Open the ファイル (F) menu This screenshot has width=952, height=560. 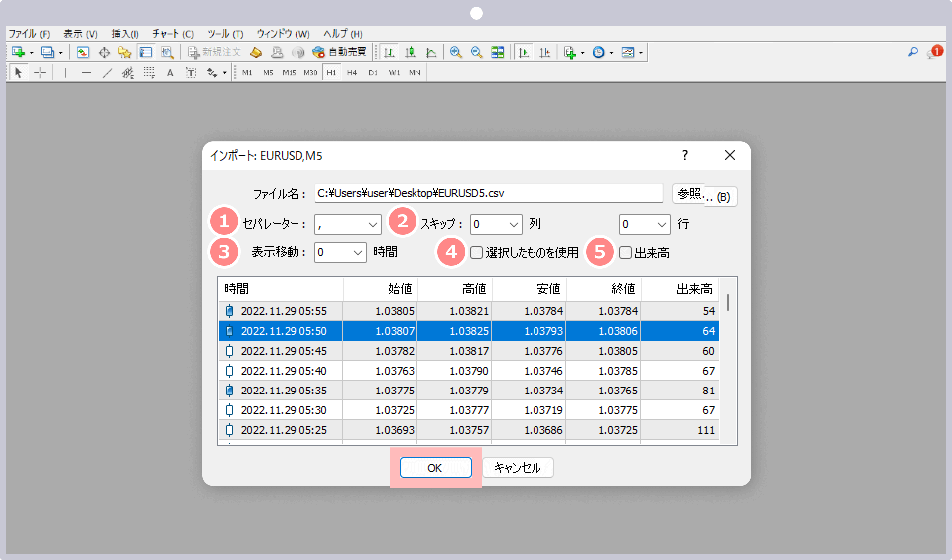pos(29,34)
